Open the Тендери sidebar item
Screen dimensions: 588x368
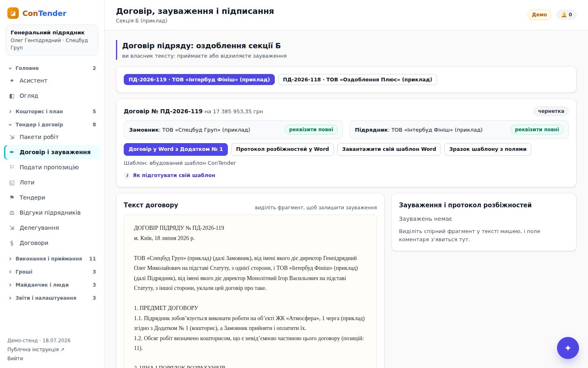click(x=52, y=197)
